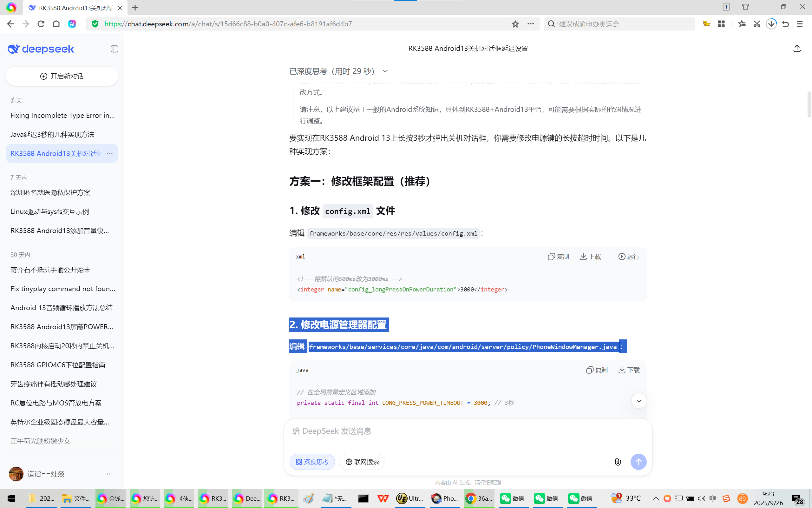812x508 pixels.
Task: Open chat 蒋介石不抵抗手谕公开始末
Action: (x=62, y=270)
